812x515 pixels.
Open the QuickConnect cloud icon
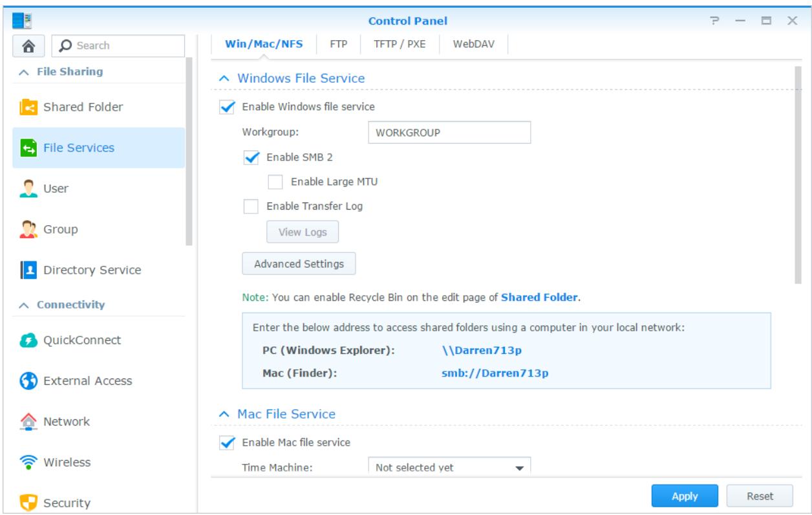pyautogui.click(x=28, y=340)
